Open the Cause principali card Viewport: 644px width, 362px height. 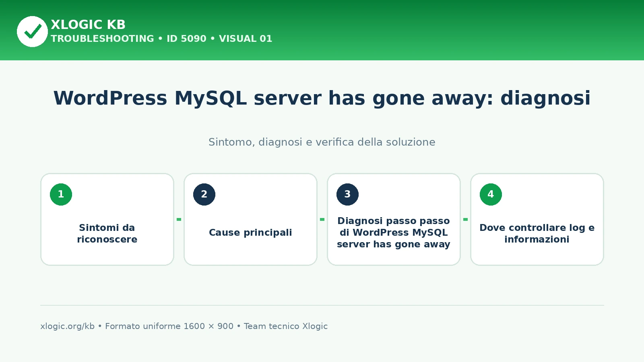pyautogui.click(x=250, y=219)
